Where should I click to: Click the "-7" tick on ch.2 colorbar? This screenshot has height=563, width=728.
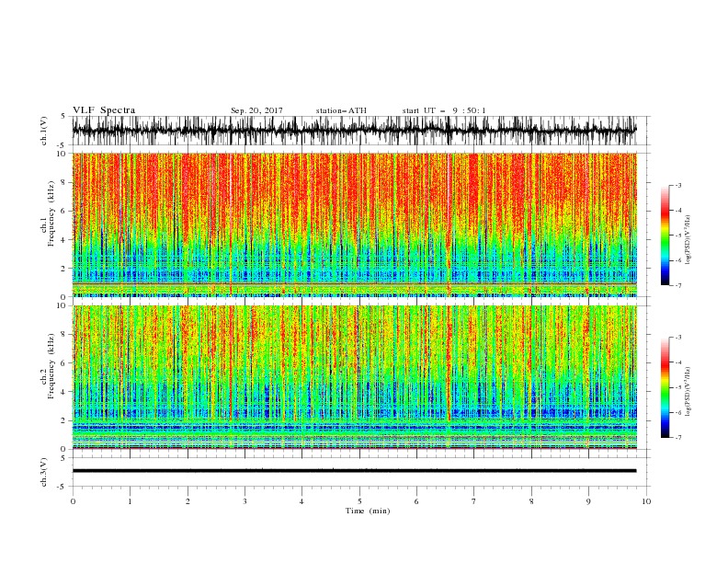pos(677,438)
